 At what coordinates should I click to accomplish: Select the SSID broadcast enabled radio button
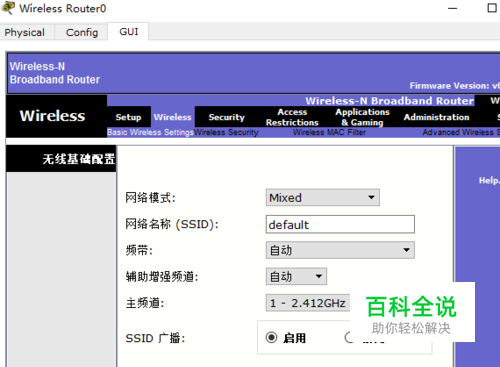pos(271,337)
